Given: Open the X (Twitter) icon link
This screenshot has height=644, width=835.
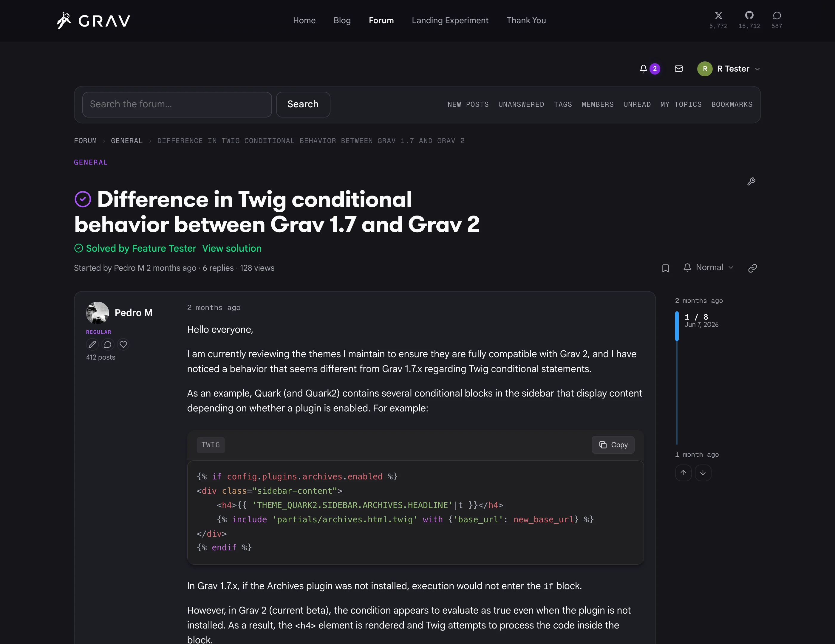Looking at the screenshot, I should pyautogui.click(x=718, y=16).
